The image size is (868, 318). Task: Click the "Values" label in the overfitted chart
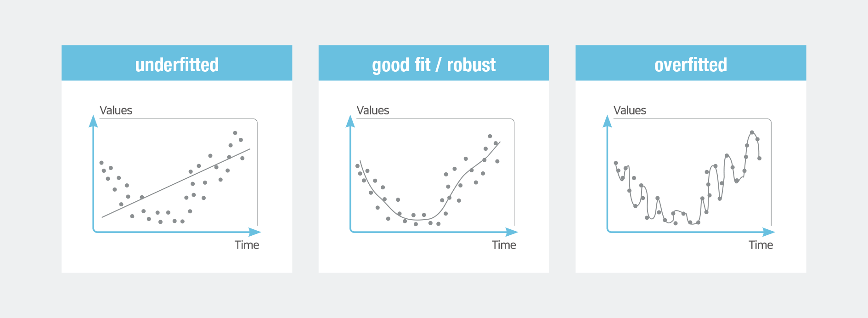click(630, 110)
